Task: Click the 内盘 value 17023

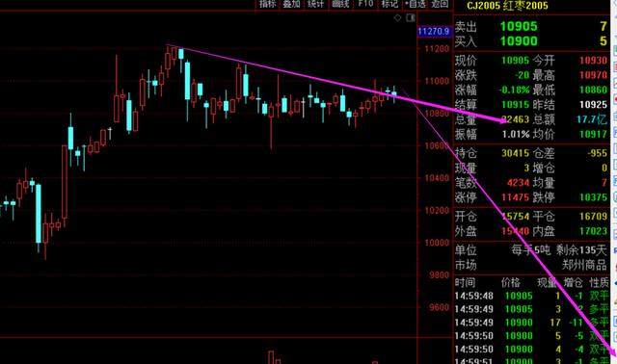Action: (x=594, y=231)
